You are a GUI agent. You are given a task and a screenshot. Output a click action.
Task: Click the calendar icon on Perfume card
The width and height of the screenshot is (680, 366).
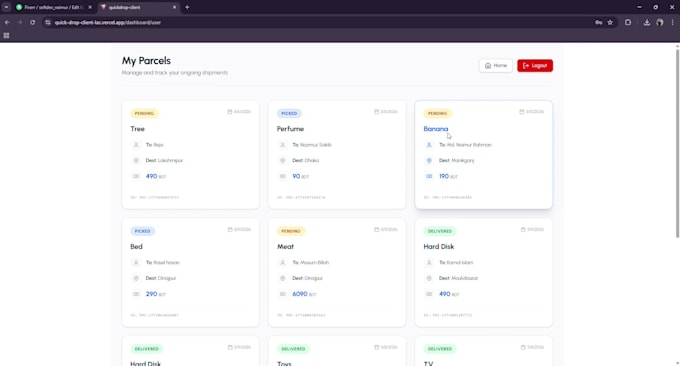(x=376, y=112)
